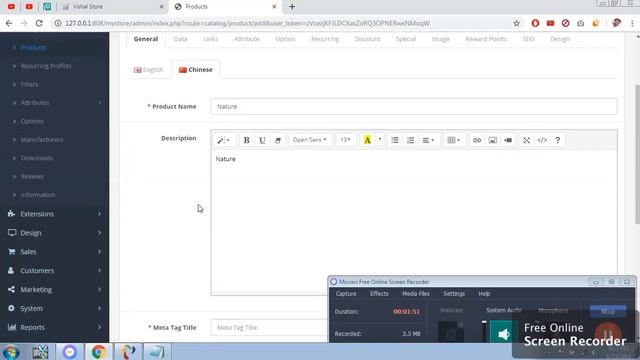The width and height of the screenshot is (640, 360).
Task: Open Filters in the sidebar
Action: tap(29, 84)
